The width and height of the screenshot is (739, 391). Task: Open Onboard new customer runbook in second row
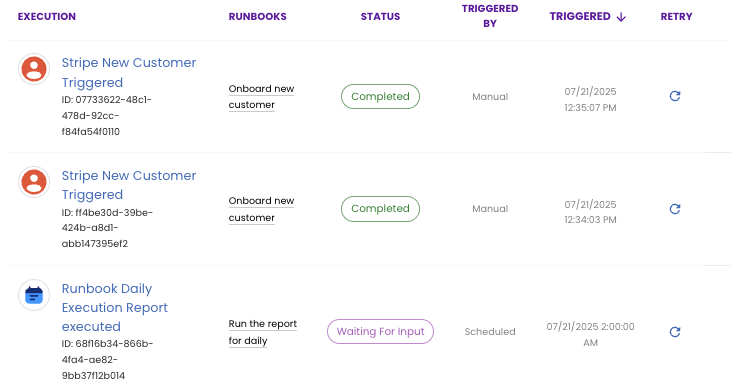(261, 209)
